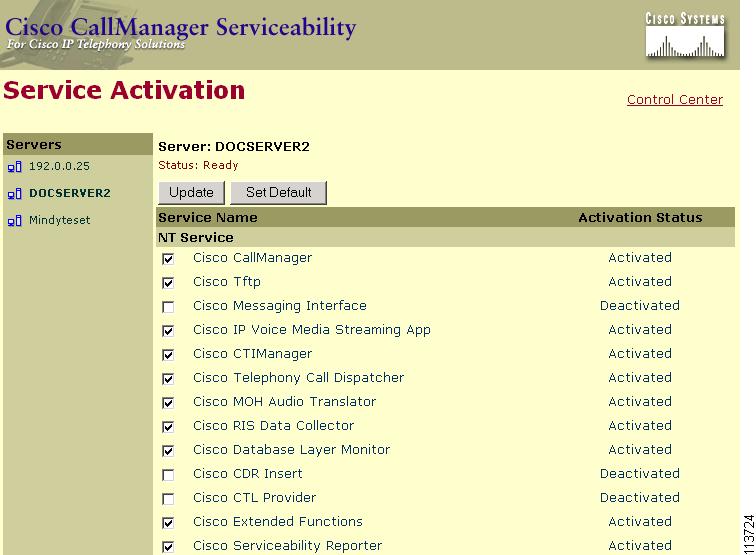This screenshot has width=756, height=555.
Task: Click the 'Server: DOCSERVER2' heading
Action: tap(234, 147)
